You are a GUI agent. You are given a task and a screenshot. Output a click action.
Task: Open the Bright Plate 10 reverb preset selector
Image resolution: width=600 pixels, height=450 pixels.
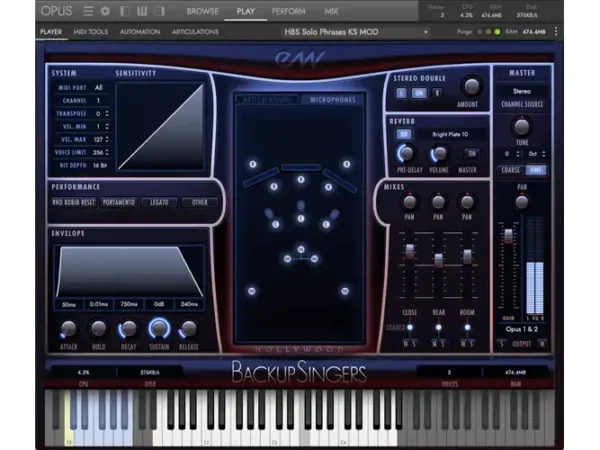pyautogui.click(x=450, y=134)
